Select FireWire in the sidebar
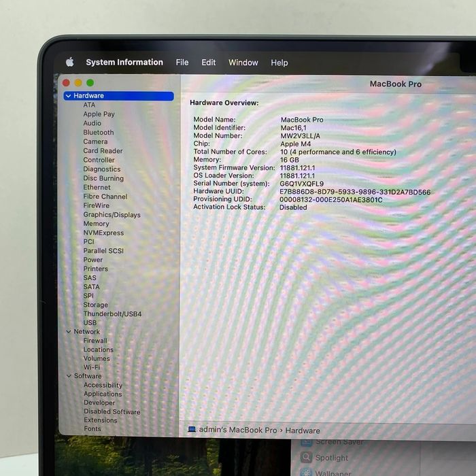The image size is (476, 476). (97, 205)
